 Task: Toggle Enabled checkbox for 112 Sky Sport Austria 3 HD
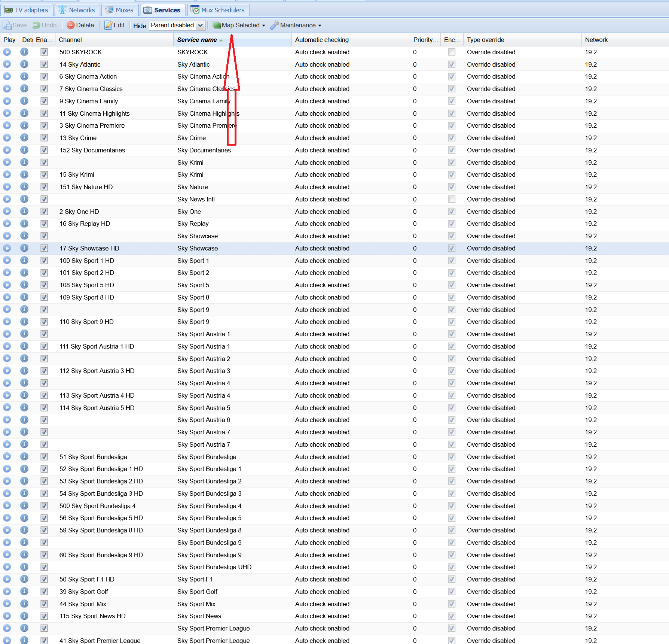tap(44, 371)
